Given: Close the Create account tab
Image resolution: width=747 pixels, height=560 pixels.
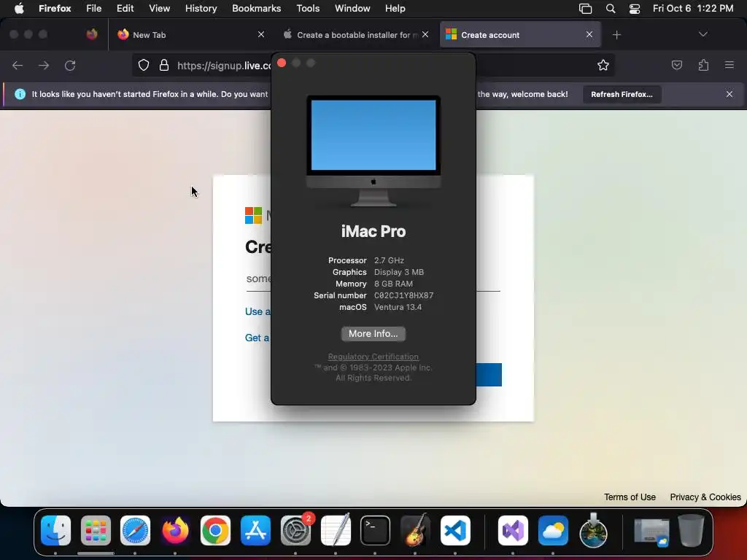Looking at the screenshot, I should coord(589,34).
